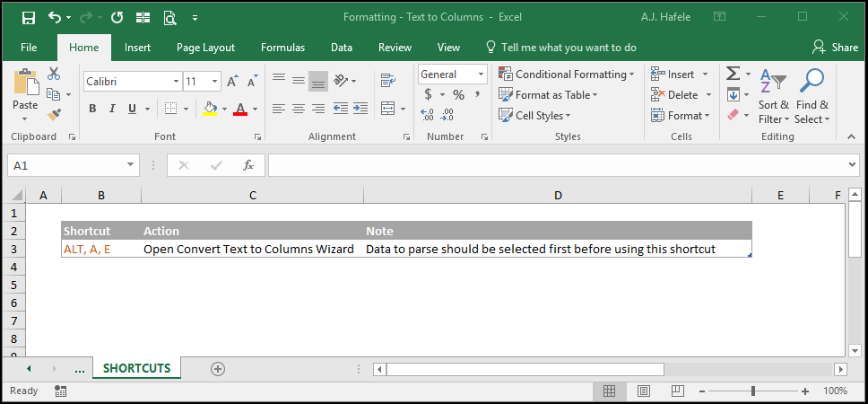The height and width of the screenshot is (404, 868).
Task: Click the Increase Indent icon
Action: tap(360, 108)
